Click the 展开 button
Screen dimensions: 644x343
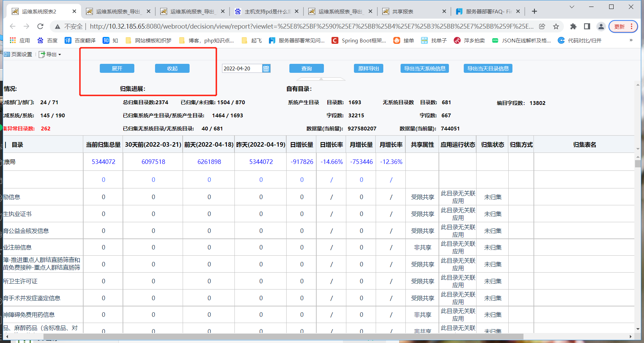(117, 68)
